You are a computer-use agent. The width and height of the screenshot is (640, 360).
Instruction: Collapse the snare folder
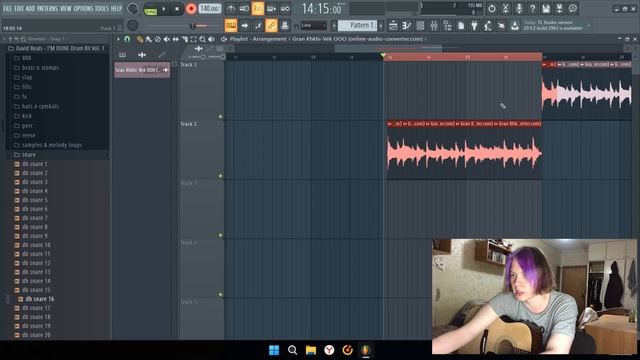coord(24,155)
